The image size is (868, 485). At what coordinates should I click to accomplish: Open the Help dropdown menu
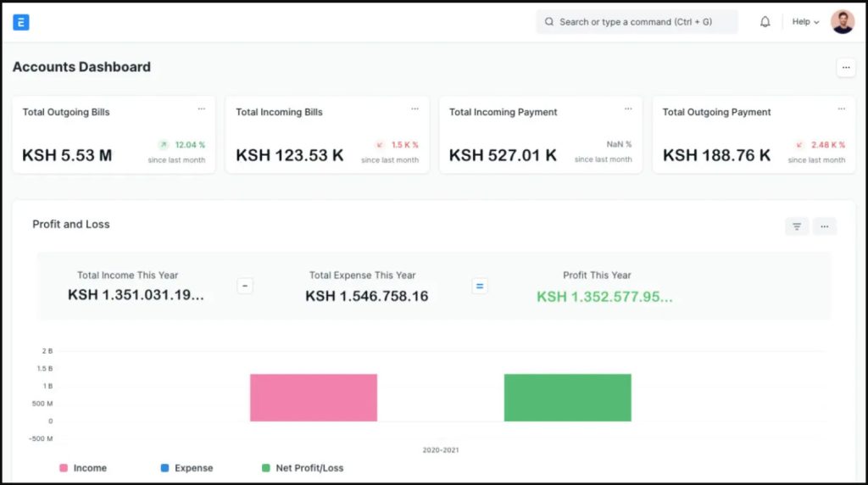[x=804, y=22]
